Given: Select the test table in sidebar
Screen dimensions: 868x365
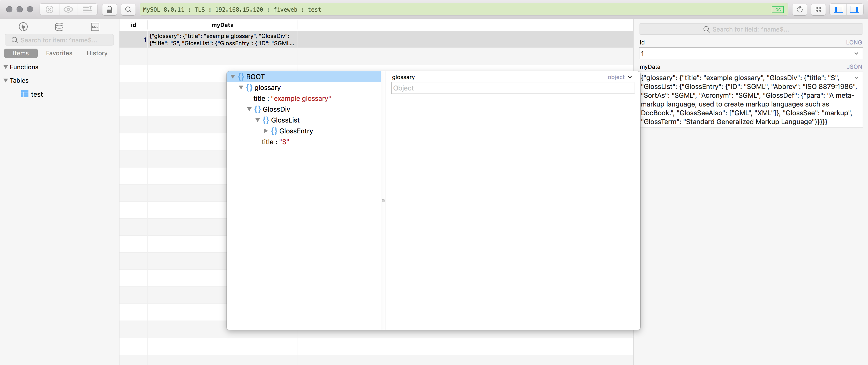Looking at the screenshot, I should tap(37, 94).
